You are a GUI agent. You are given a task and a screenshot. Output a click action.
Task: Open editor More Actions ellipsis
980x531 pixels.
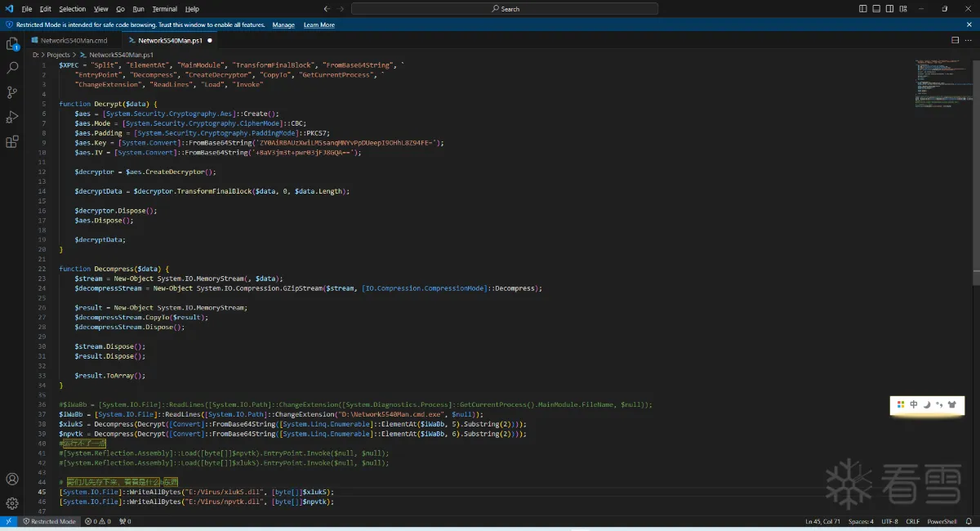click(x=969, y=39)
